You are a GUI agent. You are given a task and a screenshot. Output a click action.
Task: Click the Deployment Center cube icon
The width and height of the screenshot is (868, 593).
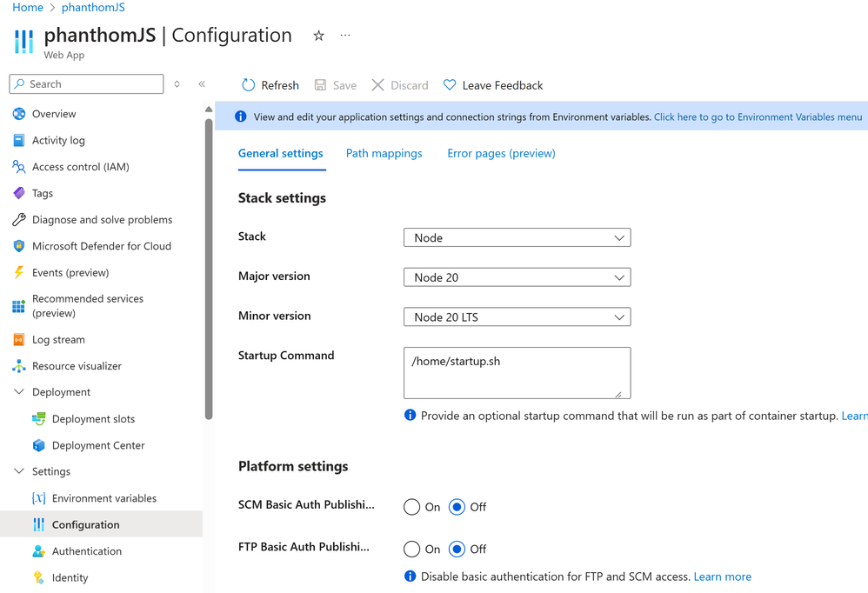coord(39,445)
